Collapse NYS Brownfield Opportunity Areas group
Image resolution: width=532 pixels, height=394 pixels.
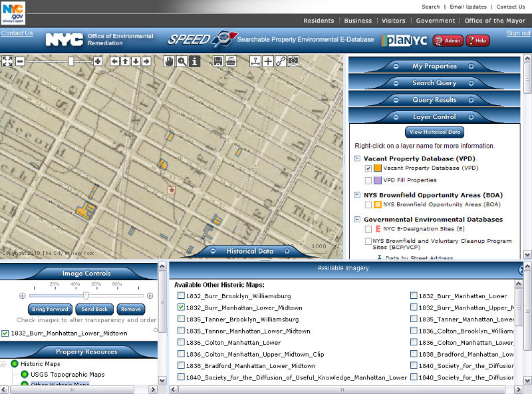click(x=357, y=195)
